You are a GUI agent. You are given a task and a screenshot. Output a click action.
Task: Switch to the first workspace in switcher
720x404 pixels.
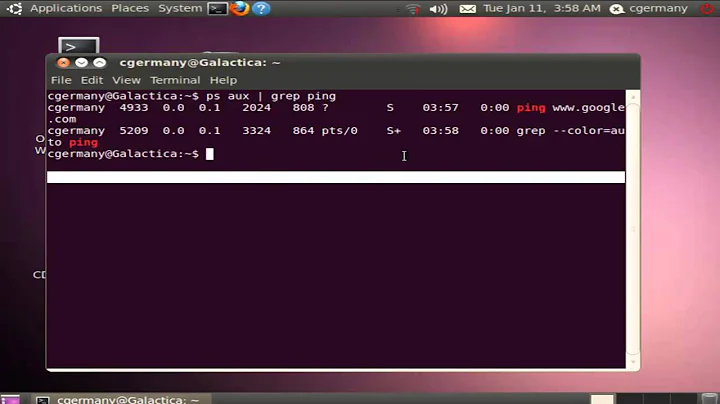602,399
